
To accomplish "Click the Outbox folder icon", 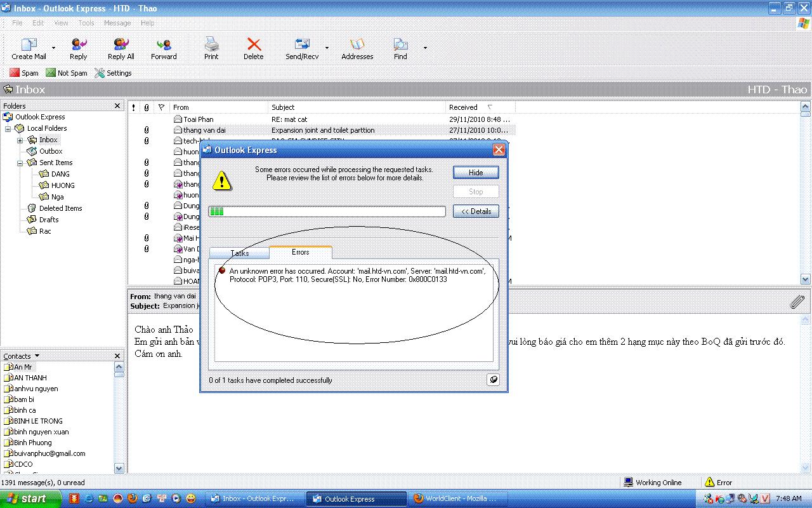I will coord(32,151).
